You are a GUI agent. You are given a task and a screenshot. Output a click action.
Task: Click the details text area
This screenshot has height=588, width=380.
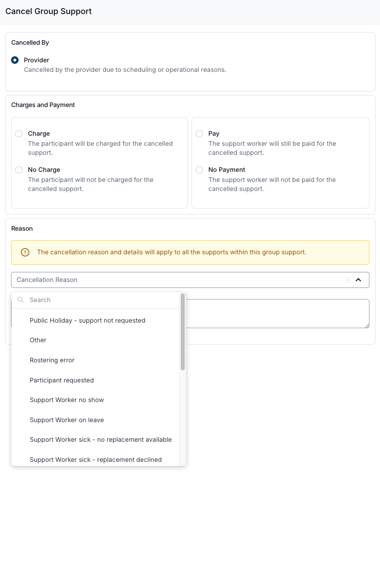pyautogui.click(x=276, y=314)
